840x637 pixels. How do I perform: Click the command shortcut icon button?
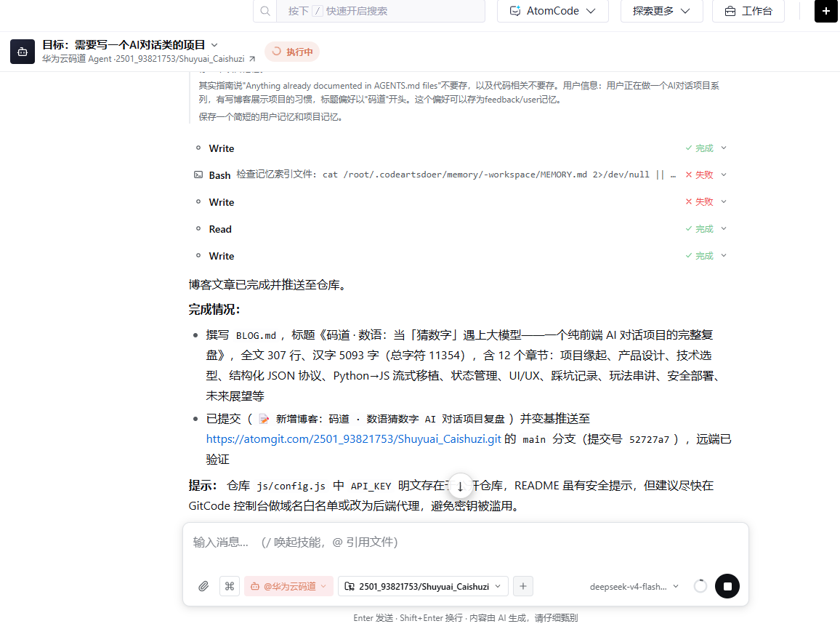point(230,586)
